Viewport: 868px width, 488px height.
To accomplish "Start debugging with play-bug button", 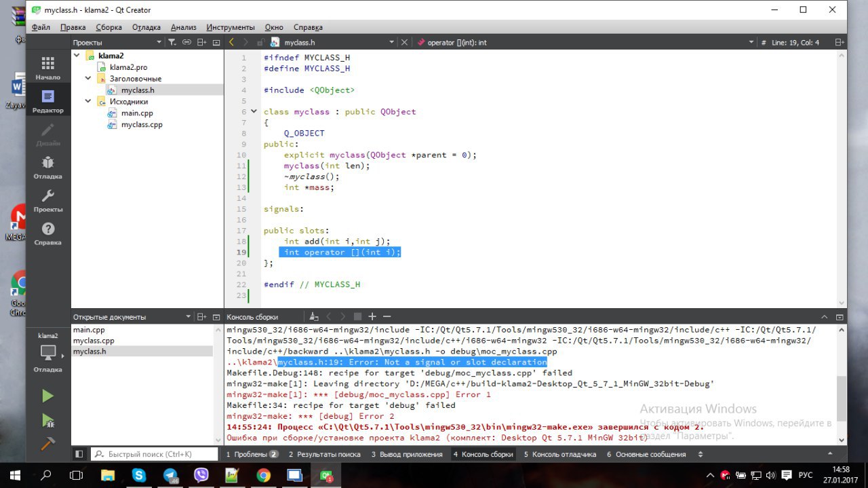I will (47, 420).
